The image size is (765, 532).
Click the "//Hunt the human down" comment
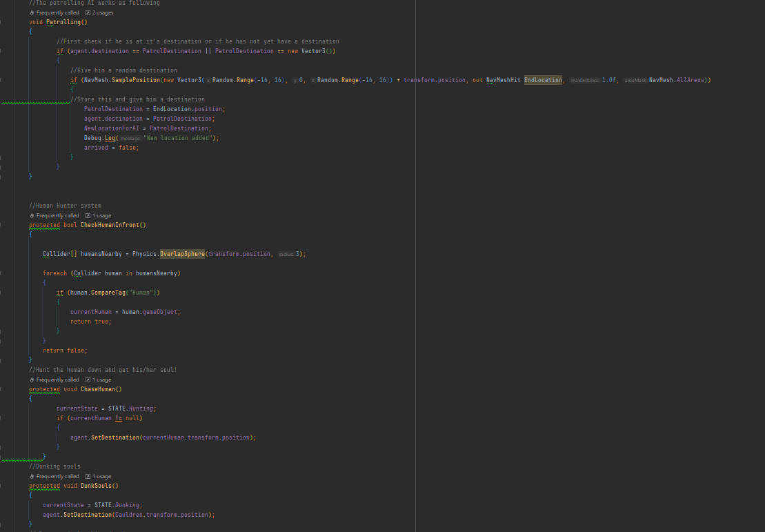(103, 370)
